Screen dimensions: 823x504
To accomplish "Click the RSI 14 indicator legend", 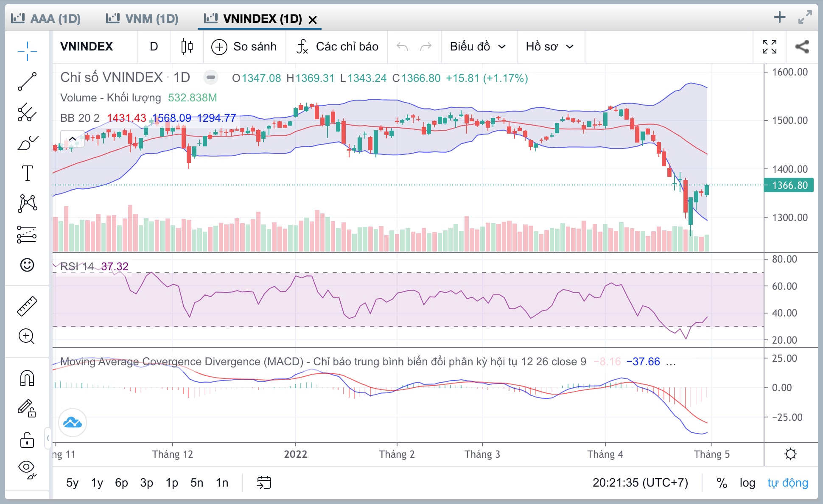I will [77, 266].
